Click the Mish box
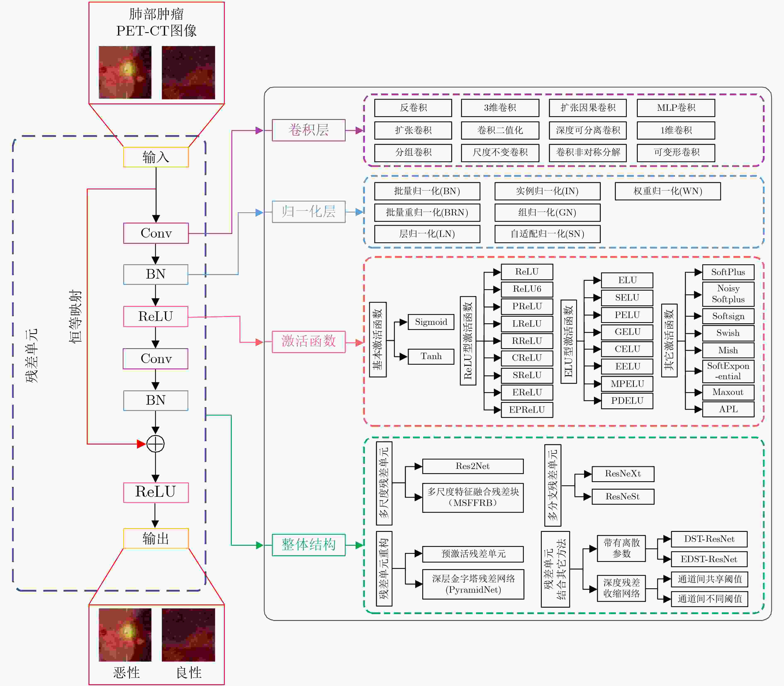This screenshot has width=784, height=686. pyautogui.click(x=728, y=350)
